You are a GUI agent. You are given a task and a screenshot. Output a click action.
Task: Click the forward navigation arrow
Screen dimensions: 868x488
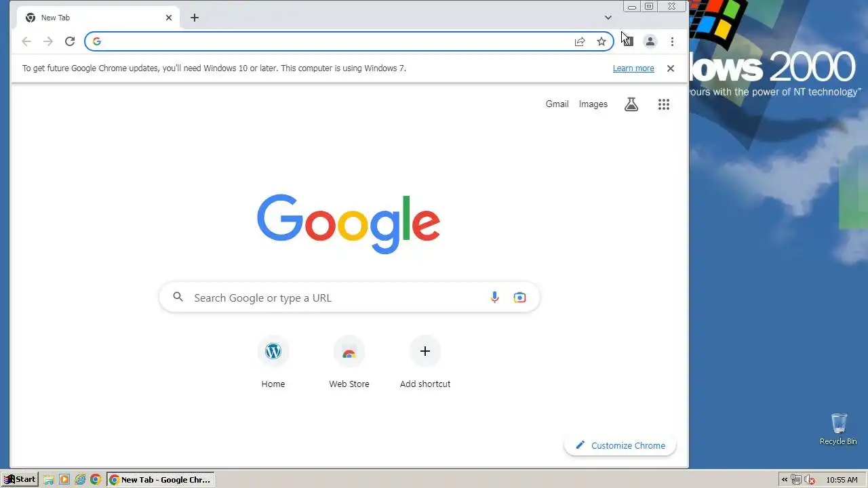(48, 41)
